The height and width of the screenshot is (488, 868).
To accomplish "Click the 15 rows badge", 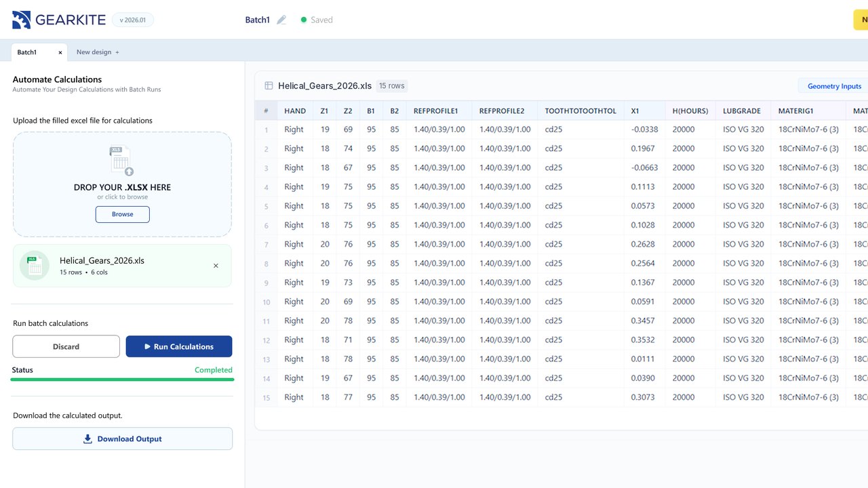I will pyautogui.click(x=392, y=86).
